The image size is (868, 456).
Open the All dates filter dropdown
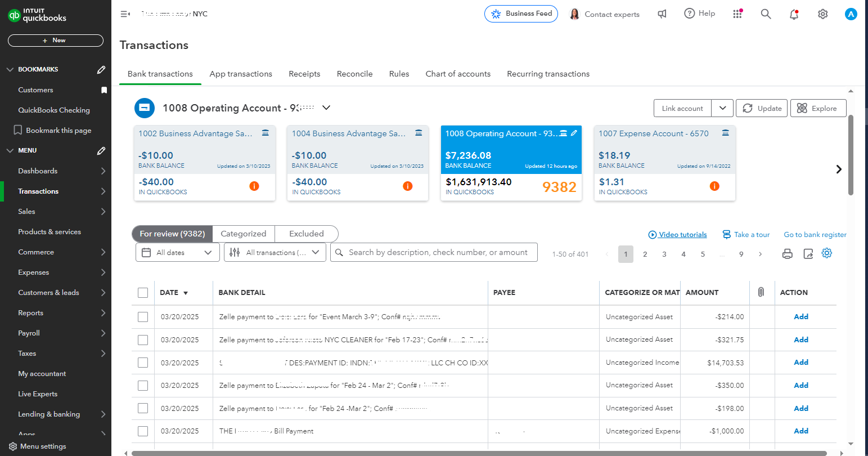178,253
